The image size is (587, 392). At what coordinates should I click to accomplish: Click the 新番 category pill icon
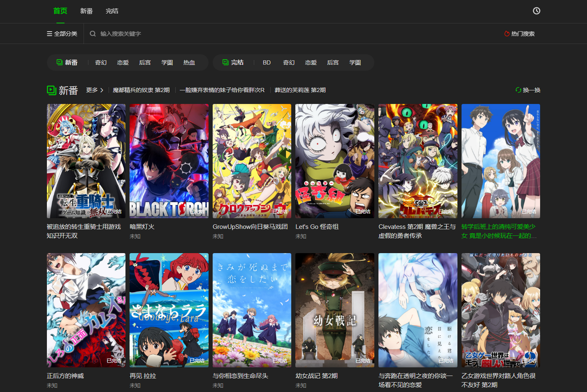click(x=60, y=62)
